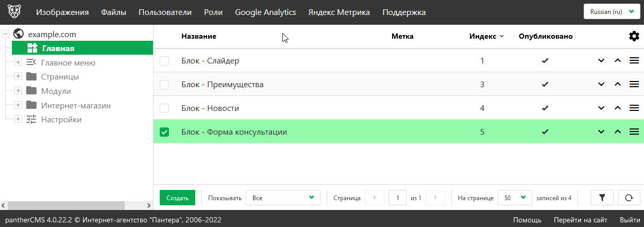The height and width of the screenshot is (227, 644).
Task: Open table settings gear icon
Action: pyautogui.click(x=634, y=36)
